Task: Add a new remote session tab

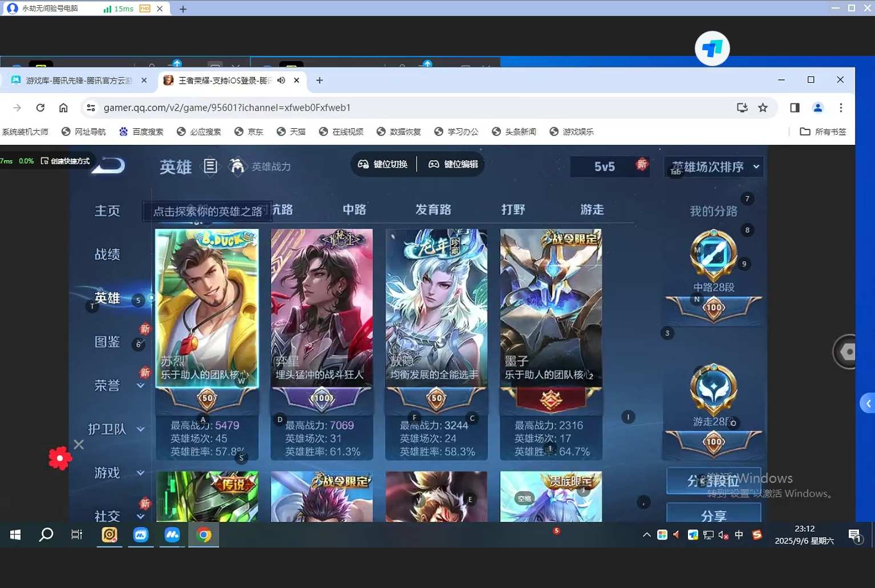Action: pos(183,9)
